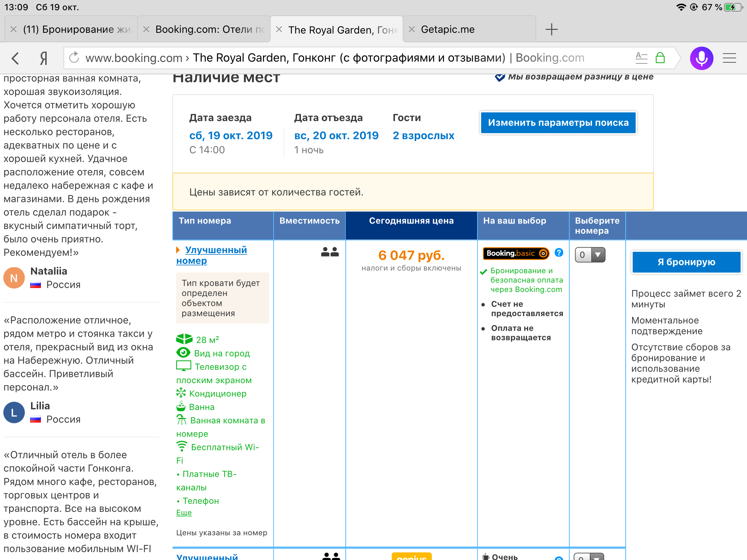Tap the price match checkmark icon
This screenshot has width=747, height=560.
coord(500,77)
